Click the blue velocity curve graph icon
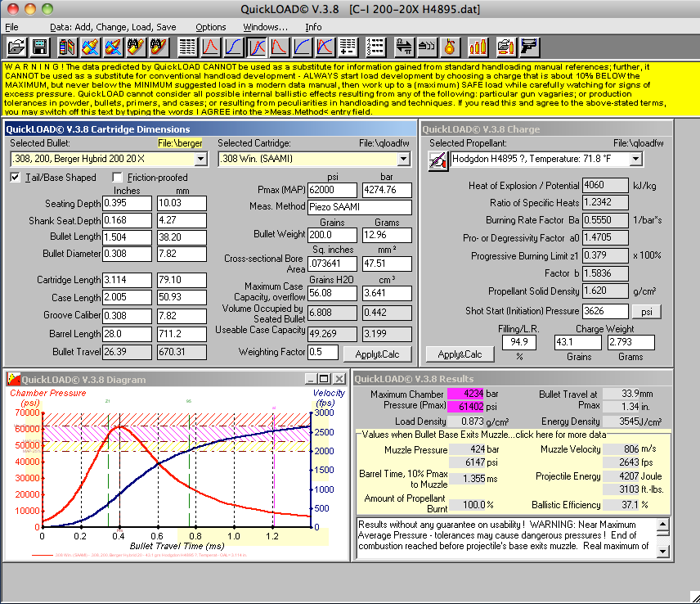Image resolution: width=700 pixels, height=604 pixels. click(x=234, y=47)
